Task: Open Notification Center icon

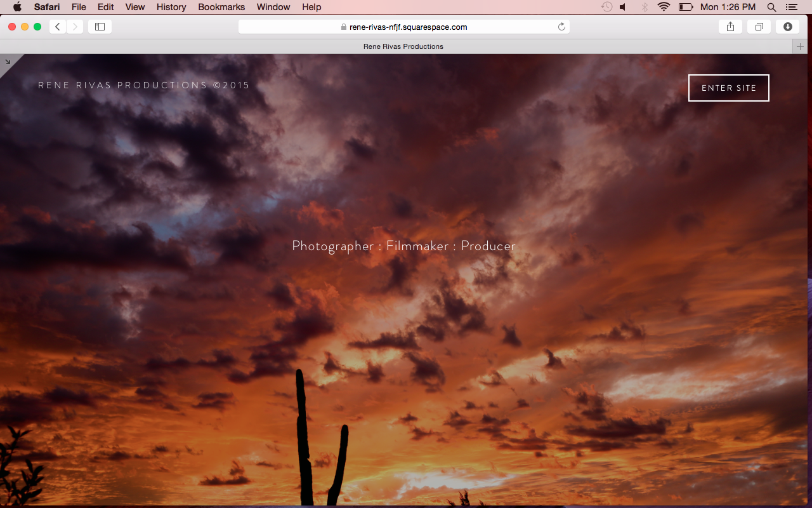Action: [x=791, y=7]
